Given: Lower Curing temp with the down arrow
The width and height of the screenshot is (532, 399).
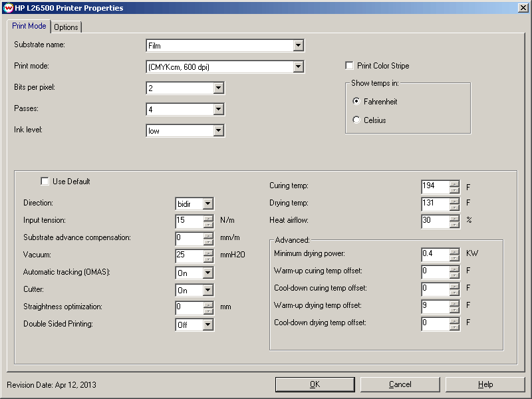Looking at the screenshot, I should 454,190.
